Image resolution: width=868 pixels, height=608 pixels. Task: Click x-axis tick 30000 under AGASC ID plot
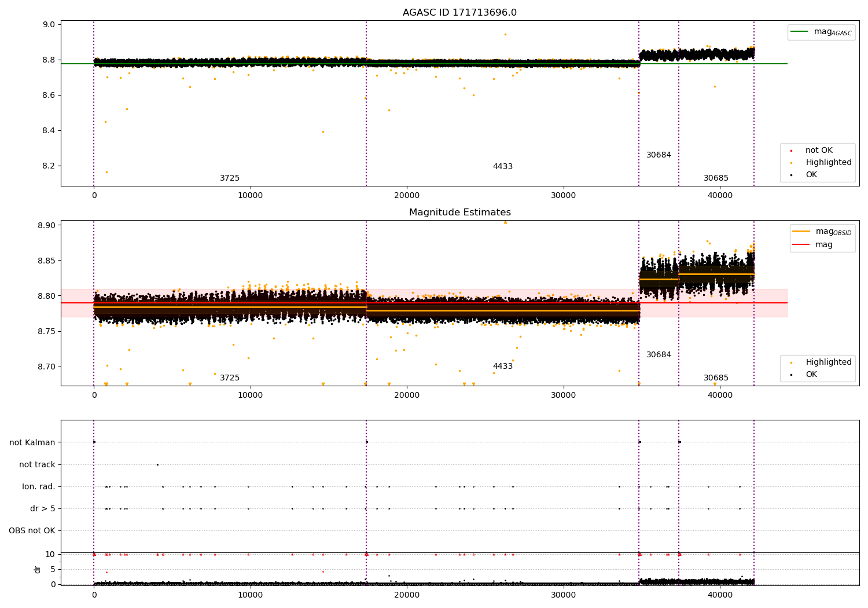563,196
